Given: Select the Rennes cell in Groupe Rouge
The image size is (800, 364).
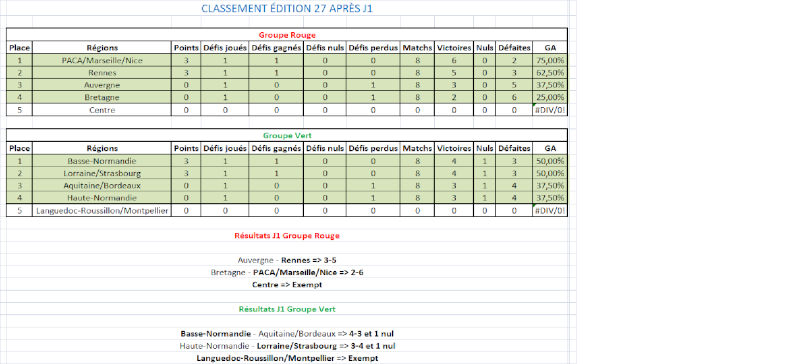Looking at the screenshot, I should point(102,72).
